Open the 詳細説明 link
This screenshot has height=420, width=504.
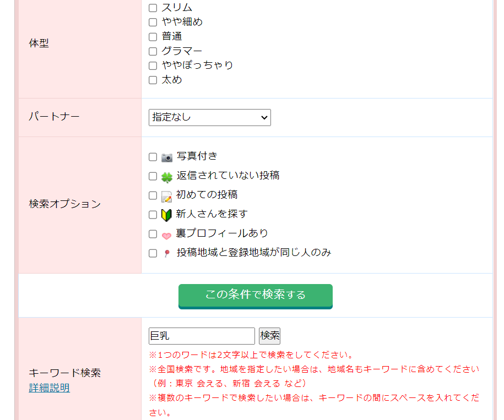click(x=49, y=388)
